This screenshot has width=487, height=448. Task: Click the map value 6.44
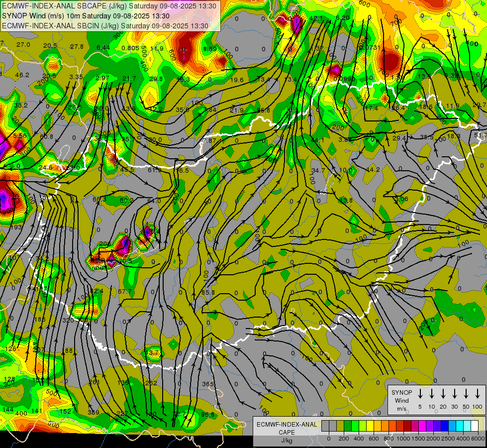[x=103, y=47]
